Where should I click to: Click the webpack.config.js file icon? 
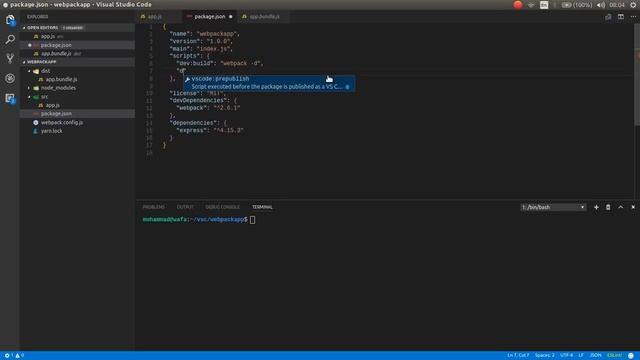[x=36, y=122]
